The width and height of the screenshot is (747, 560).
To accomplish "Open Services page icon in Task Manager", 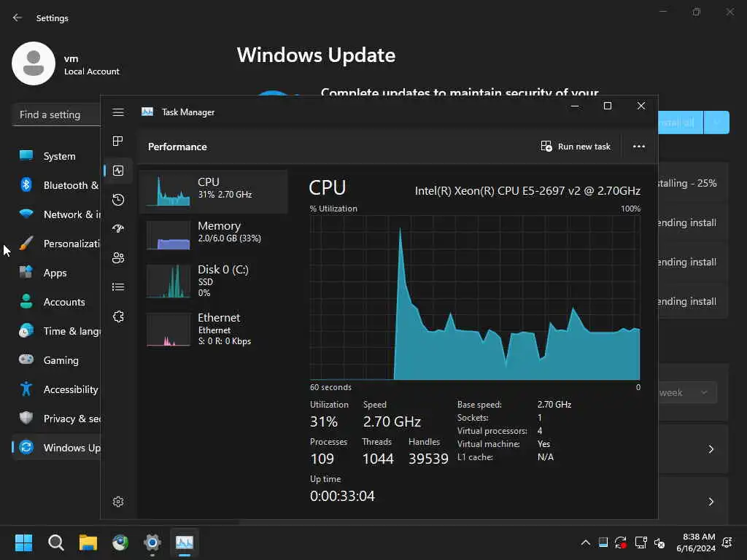I will point(118,316).
